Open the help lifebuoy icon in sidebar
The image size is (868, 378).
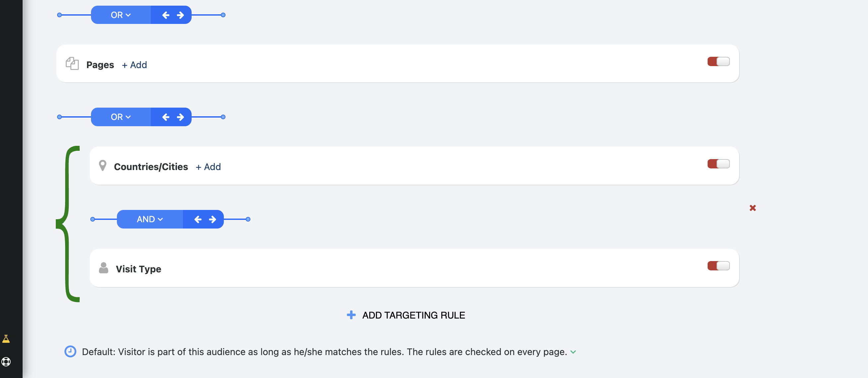pyautogui.click(x=6, y=362)
